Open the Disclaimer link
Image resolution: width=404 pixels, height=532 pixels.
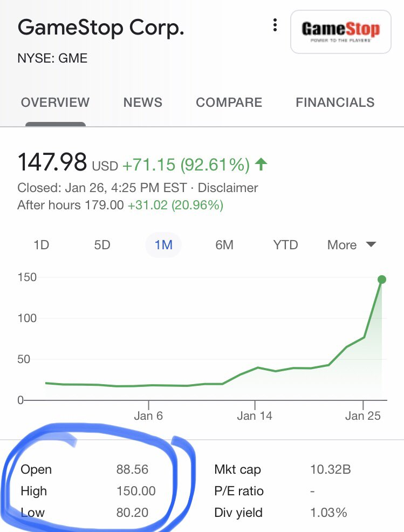[228, 188]
